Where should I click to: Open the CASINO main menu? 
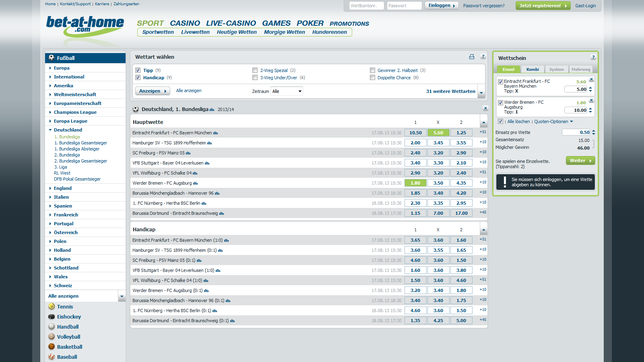point(185,23)
